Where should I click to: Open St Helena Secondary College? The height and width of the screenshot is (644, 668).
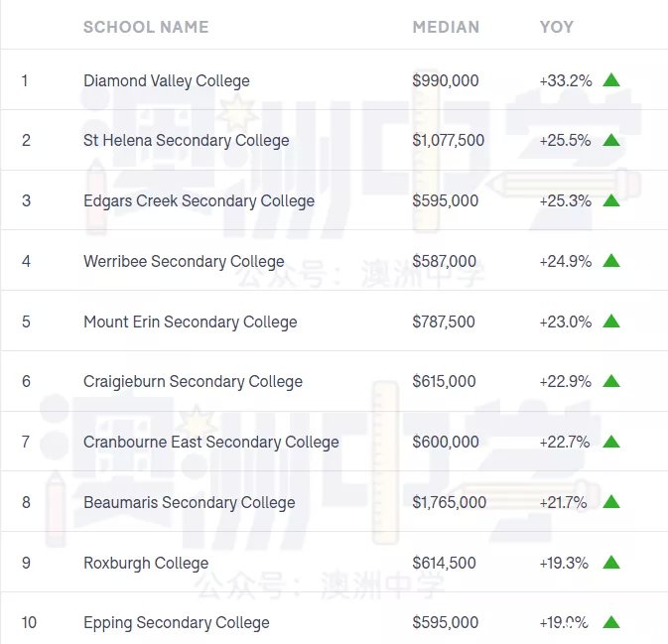(x=187, y=141)
